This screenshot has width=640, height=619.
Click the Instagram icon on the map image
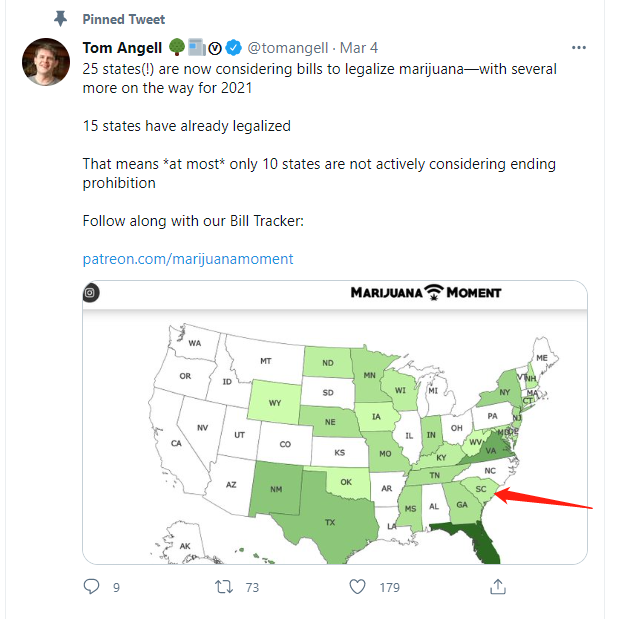coord(90,293)
